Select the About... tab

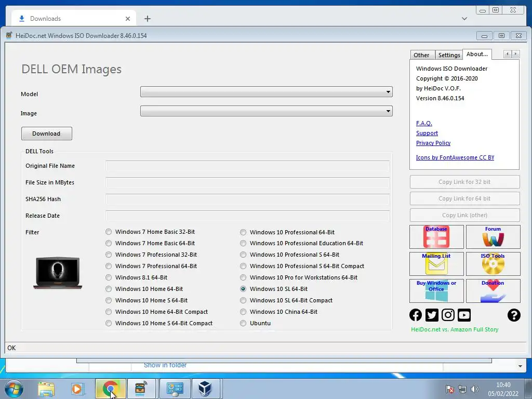[477, 54]
